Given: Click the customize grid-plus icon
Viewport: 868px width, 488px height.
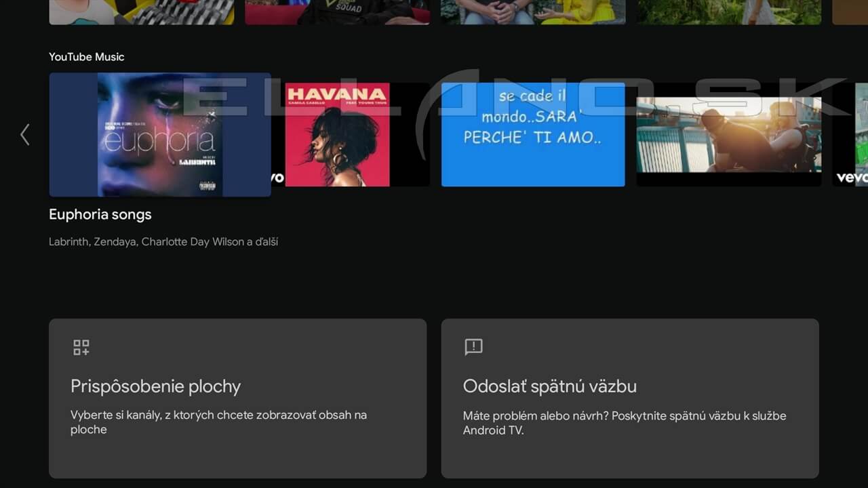Looking at the screenshot, I should click(x=81, y=348).
